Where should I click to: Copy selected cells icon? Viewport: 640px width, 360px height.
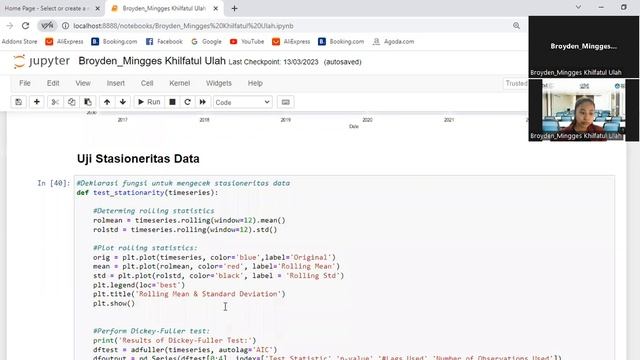pyautogui.click(x=71, y=102)
